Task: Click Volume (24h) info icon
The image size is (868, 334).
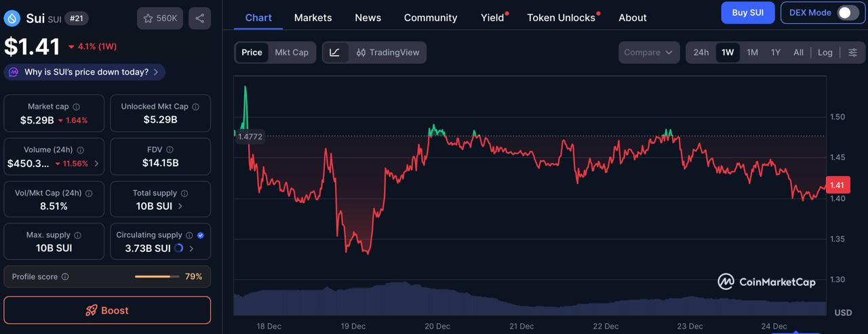Action: (80, 150)
